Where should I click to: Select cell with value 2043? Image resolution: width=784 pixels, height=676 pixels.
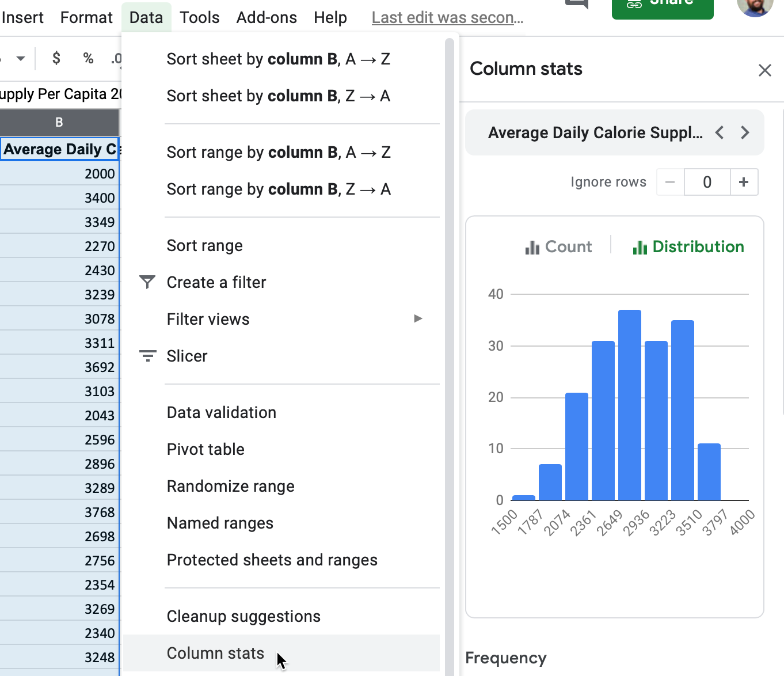[x=59, y=416]
